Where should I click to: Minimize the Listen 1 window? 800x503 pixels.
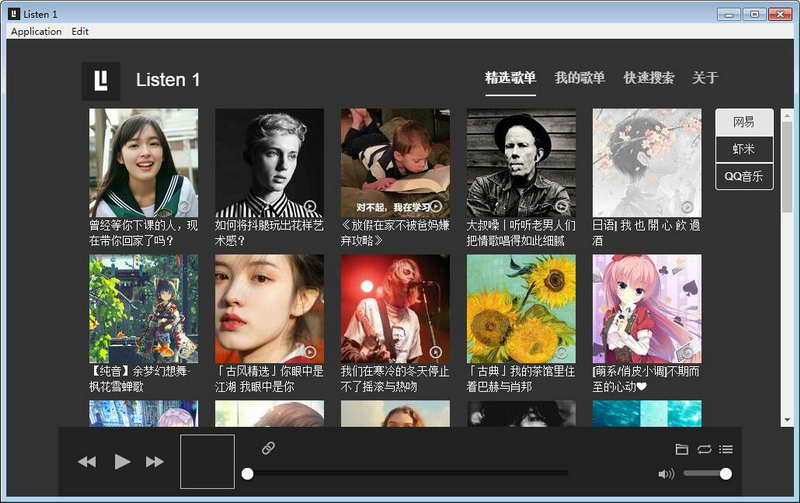(729, 14)
